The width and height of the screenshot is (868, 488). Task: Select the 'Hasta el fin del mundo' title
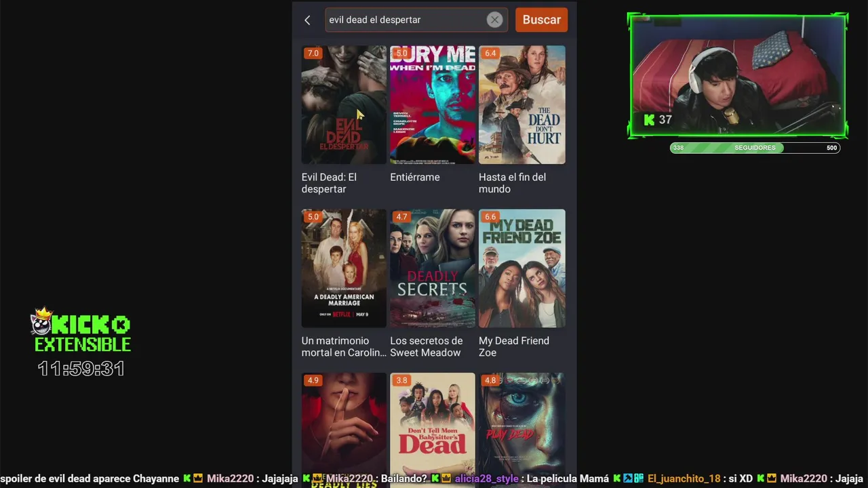(x=512, y=183)
